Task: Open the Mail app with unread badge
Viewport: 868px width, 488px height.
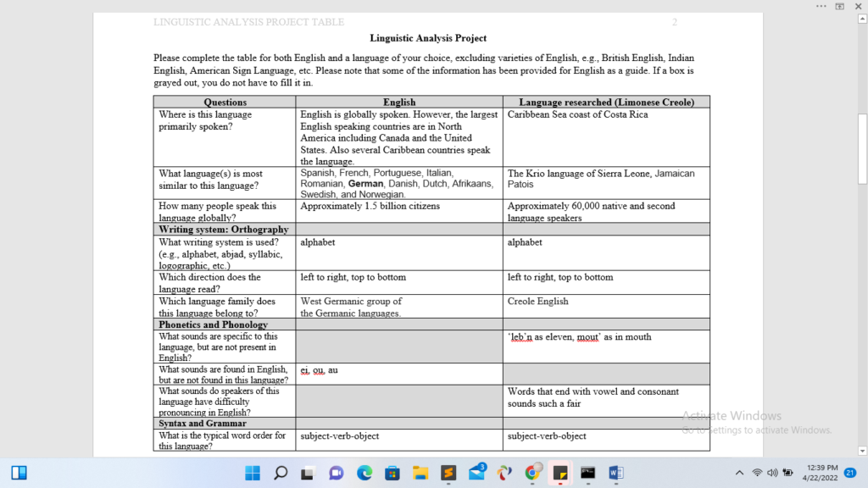Action: pyautogui.click(x=476, y=473)
